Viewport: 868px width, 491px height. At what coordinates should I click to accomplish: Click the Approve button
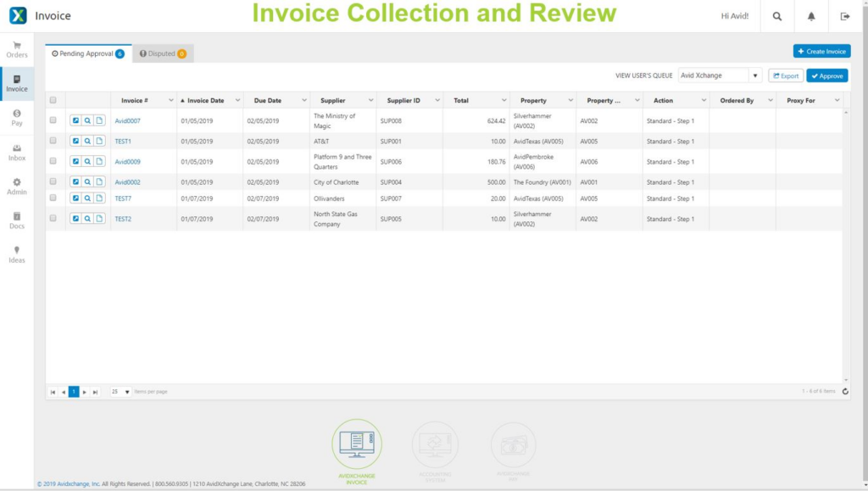point(827,75)
